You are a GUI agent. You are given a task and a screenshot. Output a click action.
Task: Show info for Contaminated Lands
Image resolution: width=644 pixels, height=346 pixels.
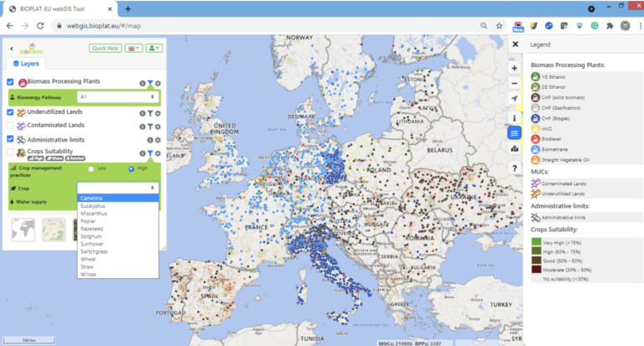tap(142, 127)
